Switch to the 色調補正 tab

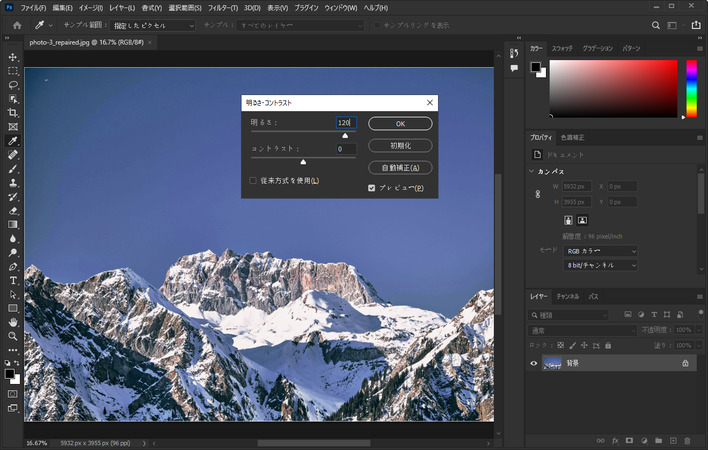573,138
